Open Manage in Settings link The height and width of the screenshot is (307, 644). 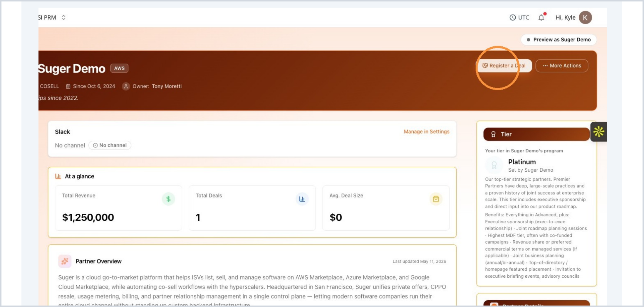(426, 131)
